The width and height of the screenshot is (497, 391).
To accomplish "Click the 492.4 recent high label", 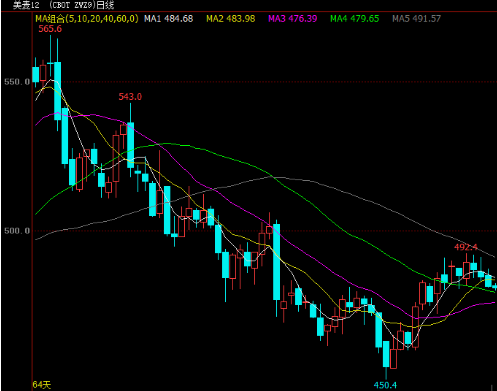I will pyautogui.click(x=466, y=247).
